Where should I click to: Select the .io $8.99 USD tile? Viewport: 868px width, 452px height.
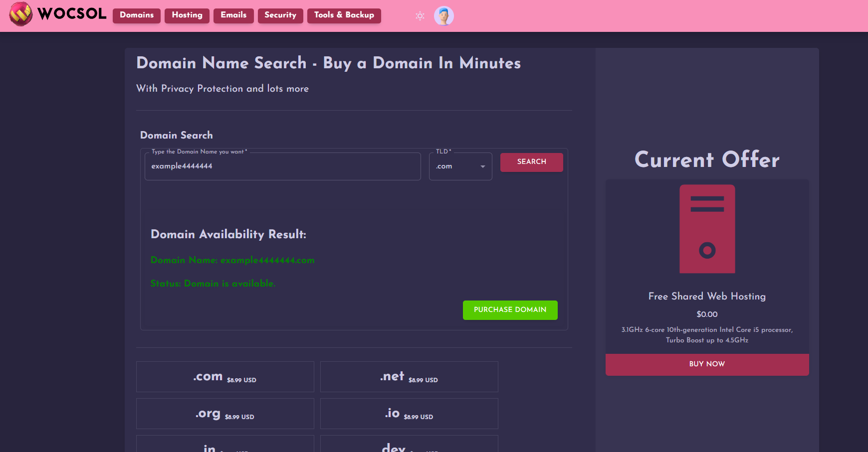[x=409, y=414]
